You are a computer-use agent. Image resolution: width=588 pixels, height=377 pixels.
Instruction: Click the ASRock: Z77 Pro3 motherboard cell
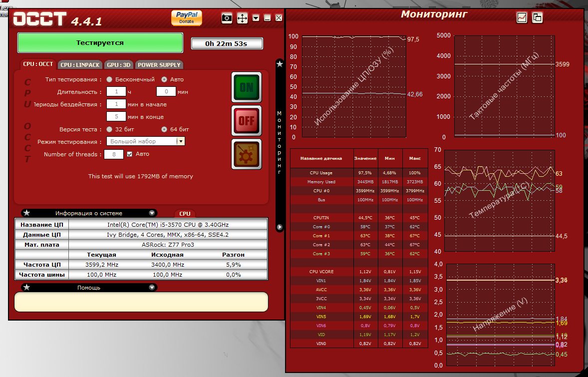168,245
